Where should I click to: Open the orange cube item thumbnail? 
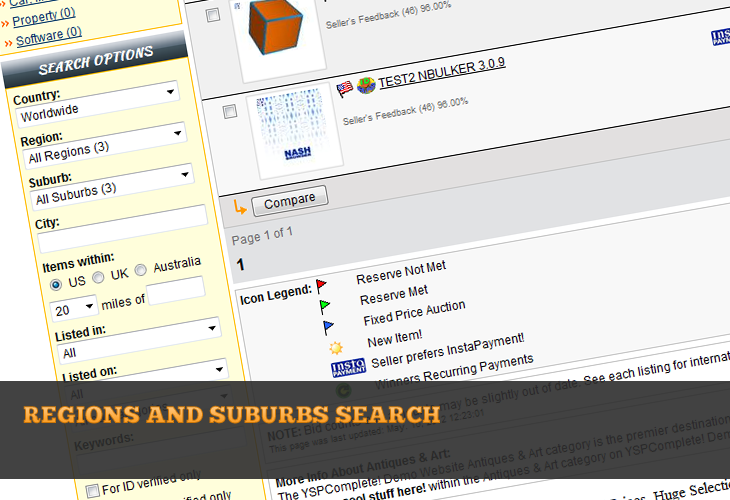(277, 37)
